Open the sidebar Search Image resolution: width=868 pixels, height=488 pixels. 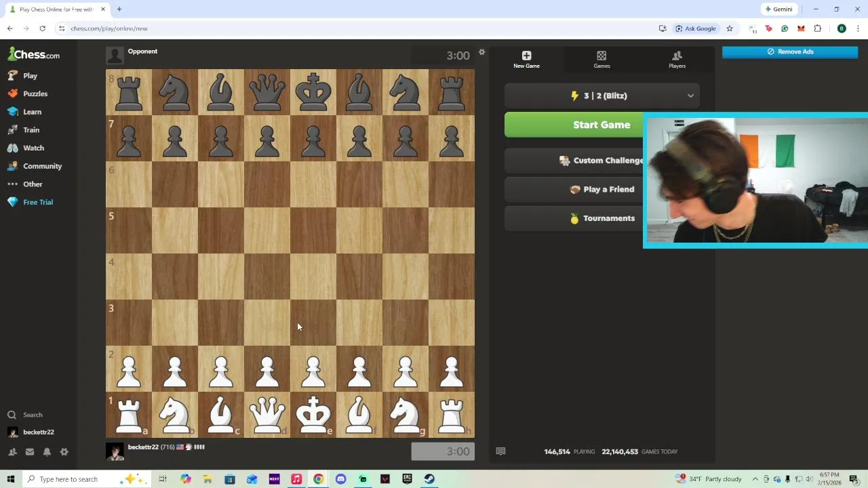click(25, 415)
